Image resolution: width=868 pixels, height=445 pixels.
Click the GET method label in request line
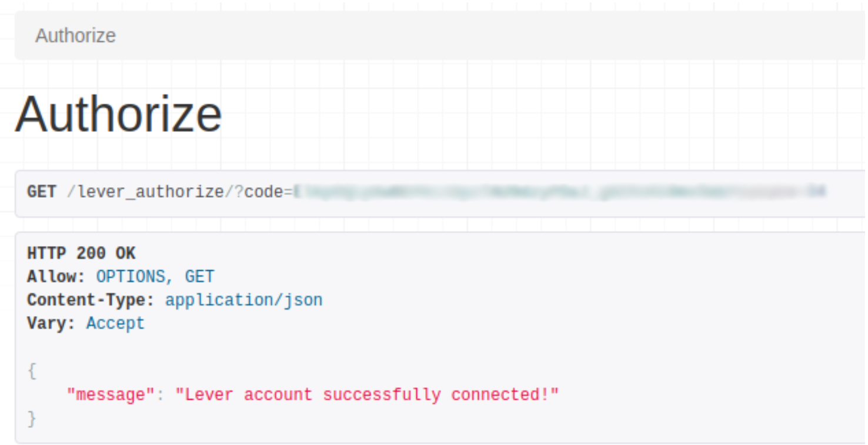[x=42, y=192]
